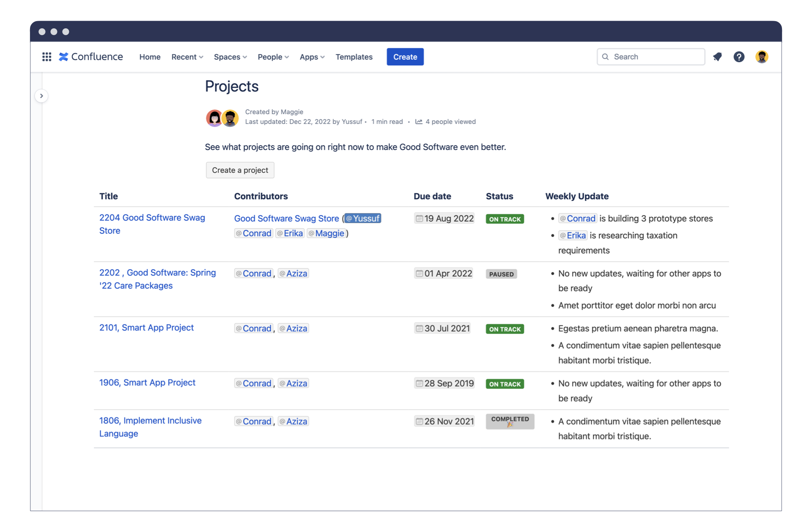Click @Aziza in the 1806 row

click(294, 422)
